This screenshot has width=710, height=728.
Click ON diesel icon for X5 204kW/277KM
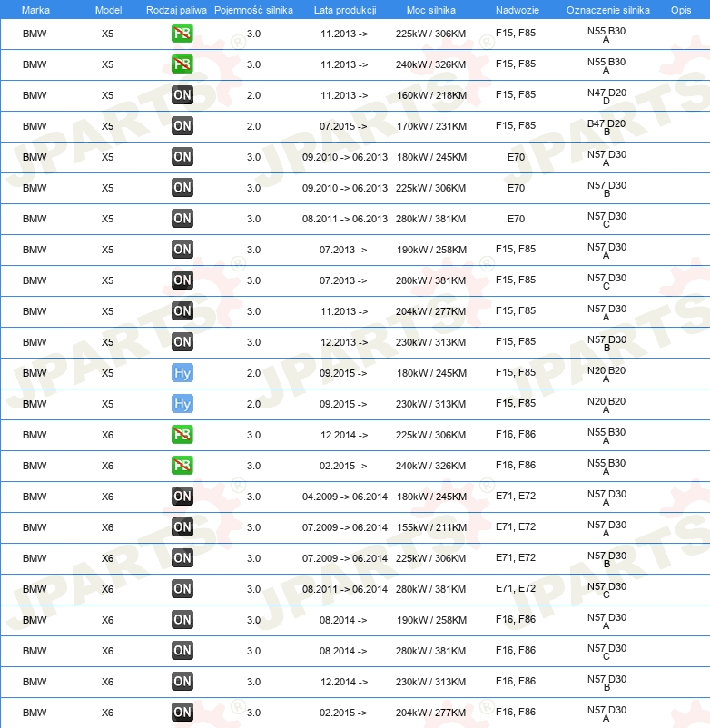click(x=182, y=311)
